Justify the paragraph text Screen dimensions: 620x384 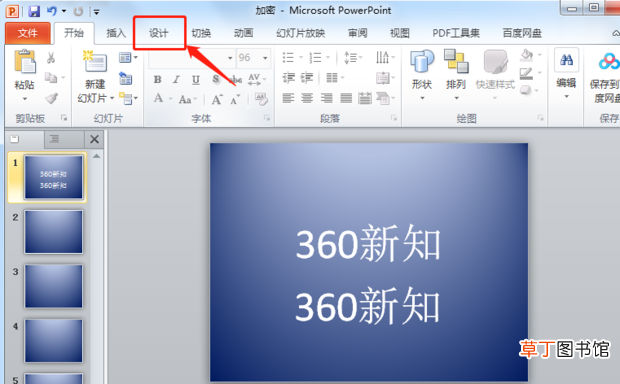click(346, 98)
